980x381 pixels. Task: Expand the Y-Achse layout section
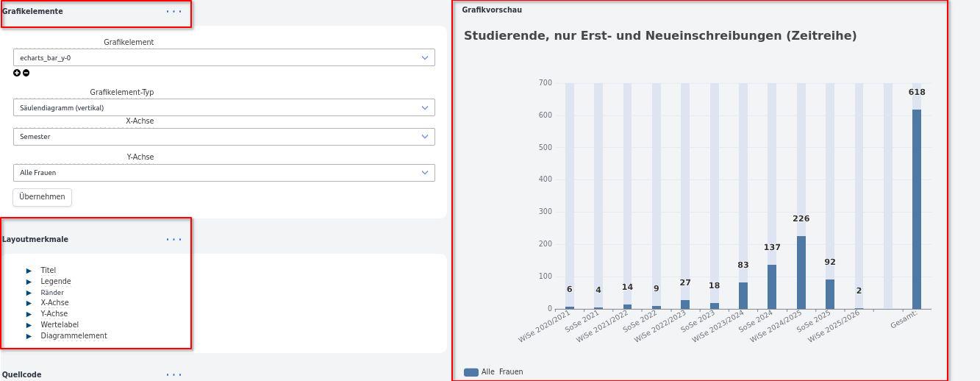point(54,314)
